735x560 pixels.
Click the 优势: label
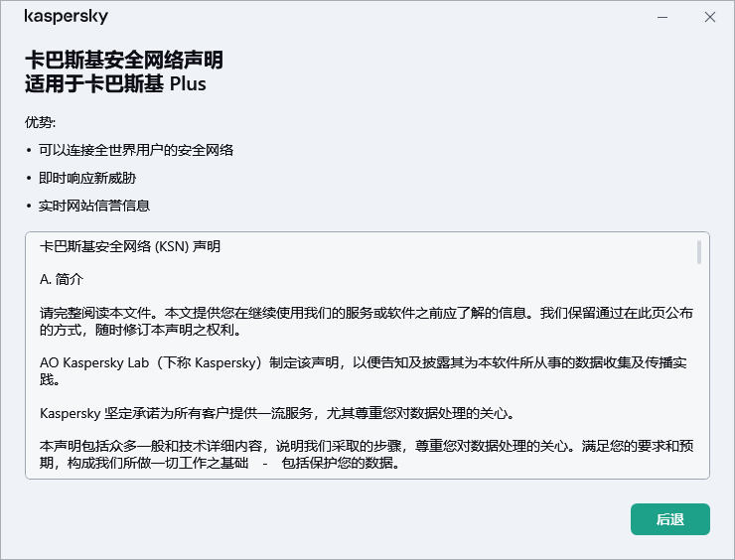(x=41, y=122)
